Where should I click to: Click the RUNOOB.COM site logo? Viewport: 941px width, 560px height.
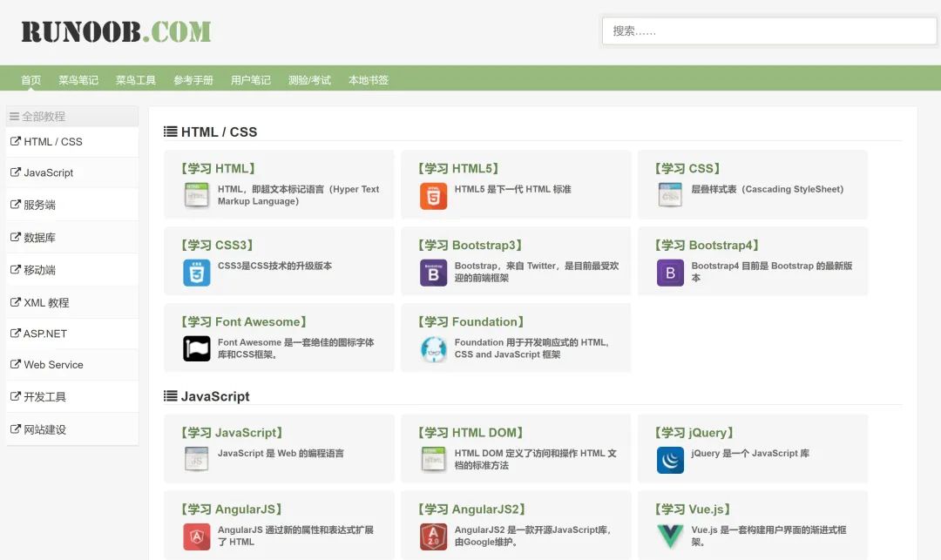pyautogui.click(x=116, y=32)
